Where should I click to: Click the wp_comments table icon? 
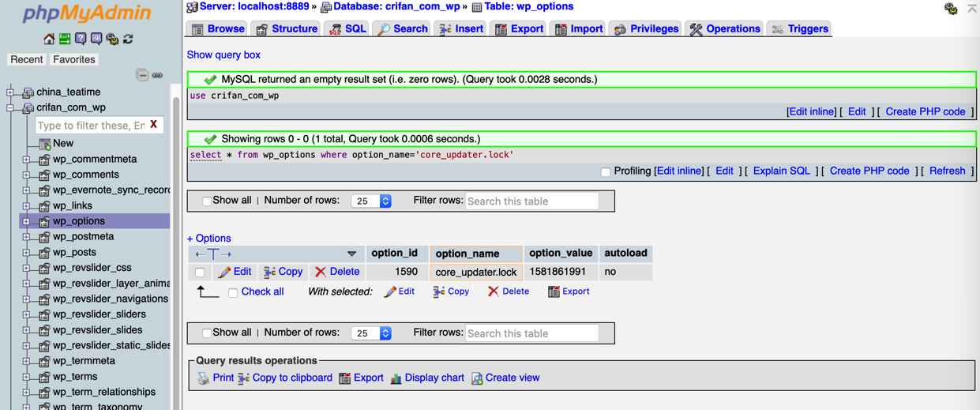(x=44, y=175)
